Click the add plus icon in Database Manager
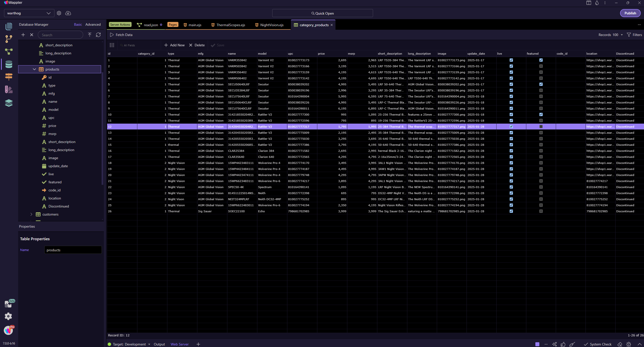Screen dimensions: 644x347 (23, 35)
